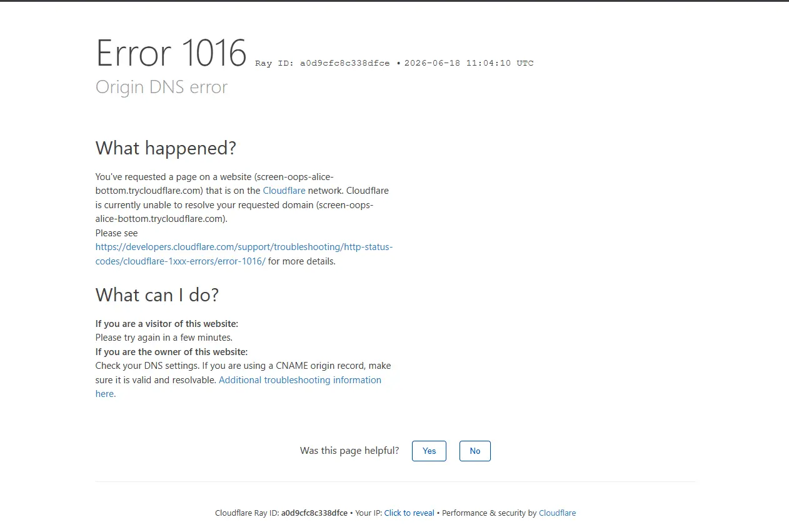
Task: Click the Origin DNS error subtitle
Action: (x=161, y=87)
